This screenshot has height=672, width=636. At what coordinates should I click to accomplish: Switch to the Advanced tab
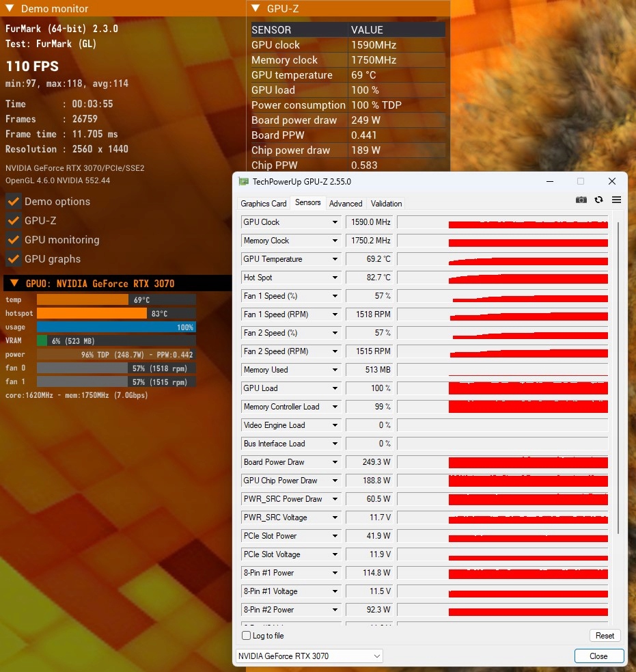(x=346, y=204)
